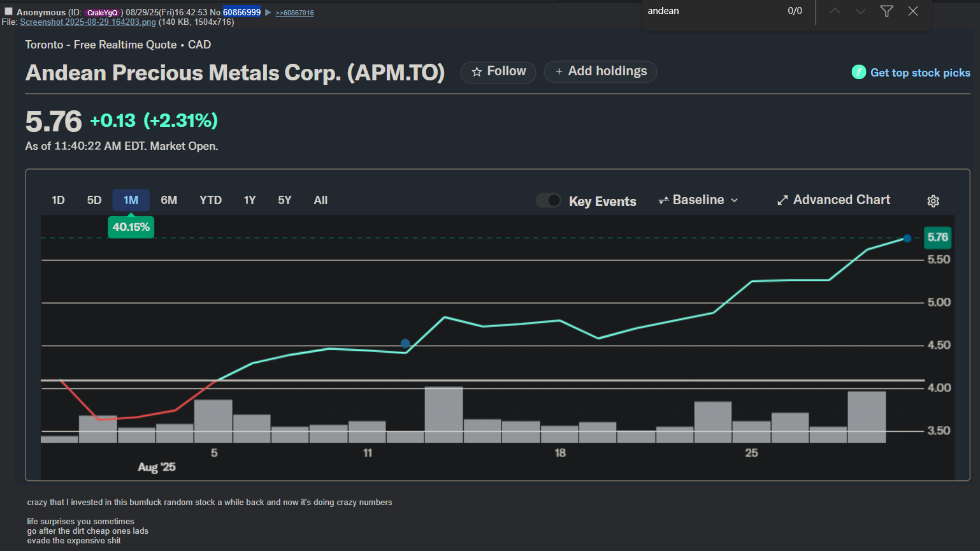Image resolution: width=980 pixels, height=551 pixels.
Task: Open the chart settings gear icon
Action: [933, 201]
